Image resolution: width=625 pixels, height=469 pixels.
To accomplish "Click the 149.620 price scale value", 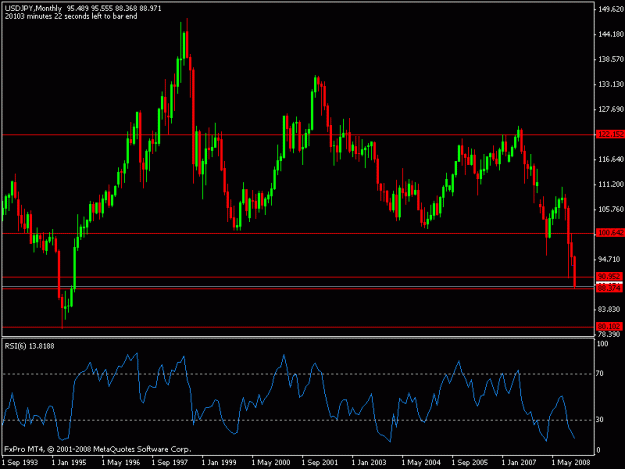I will click(611, 9).
